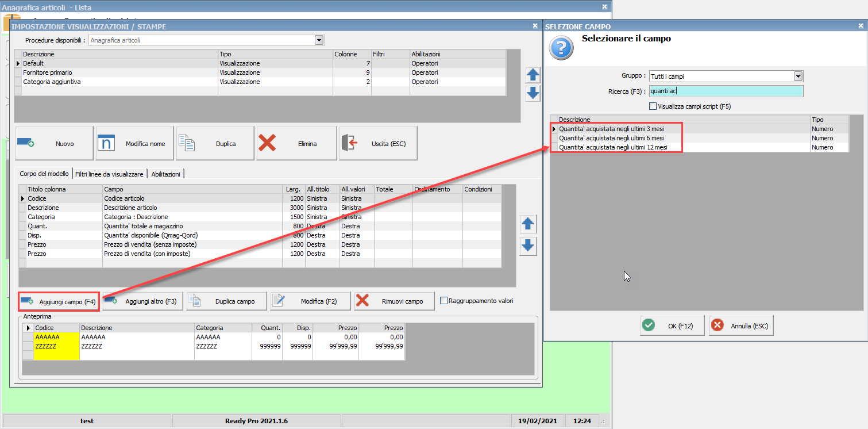
Task: Click the Condizioni column header
Action: coord(482,189)
